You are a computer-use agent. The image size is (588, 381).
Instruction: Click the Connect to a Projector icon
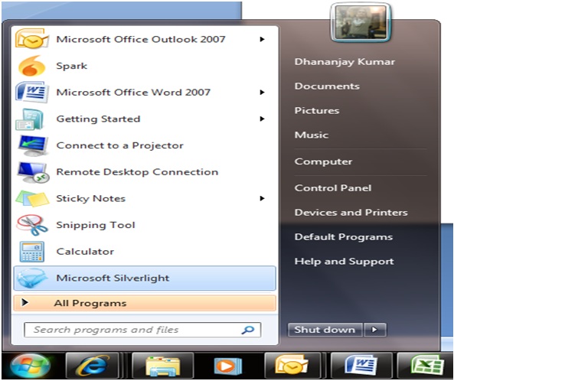click(x=32, y=145)
